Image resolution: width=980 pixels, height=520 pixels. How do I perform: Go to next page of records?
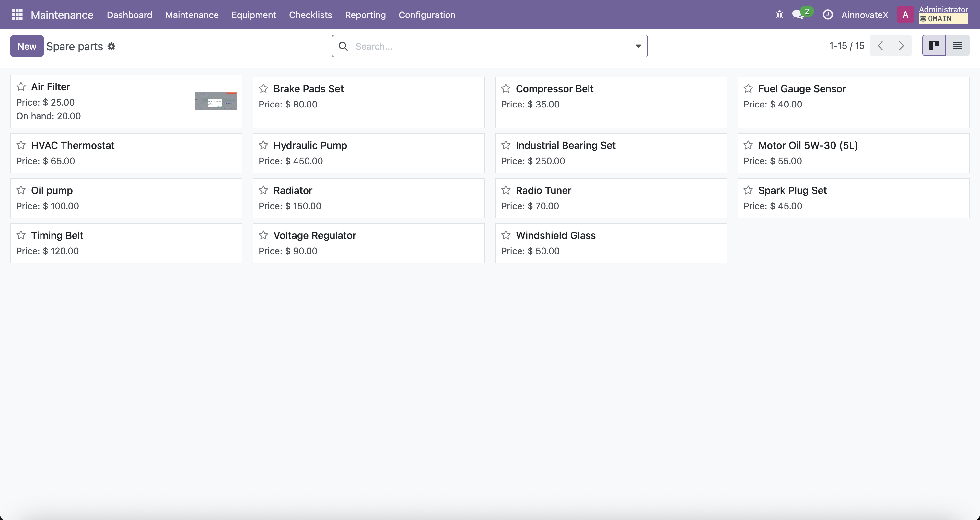coord(901,46)
